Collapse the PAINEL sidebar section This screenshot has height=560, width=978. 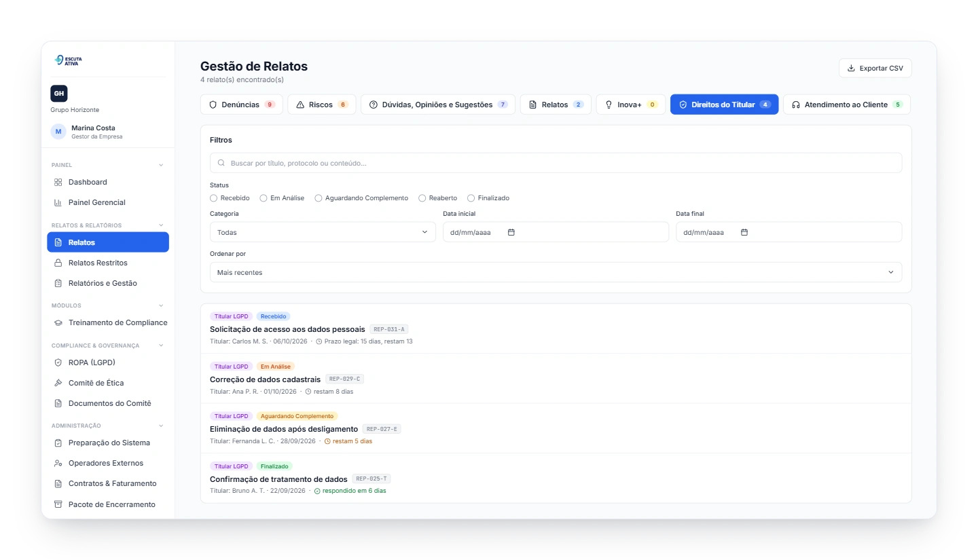[161, 165]
